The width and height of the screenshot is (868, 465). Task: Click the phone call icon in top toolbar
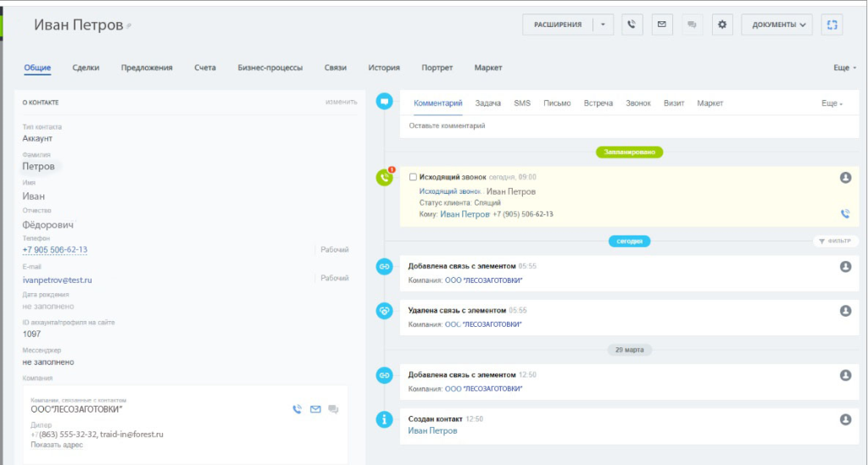632,25
